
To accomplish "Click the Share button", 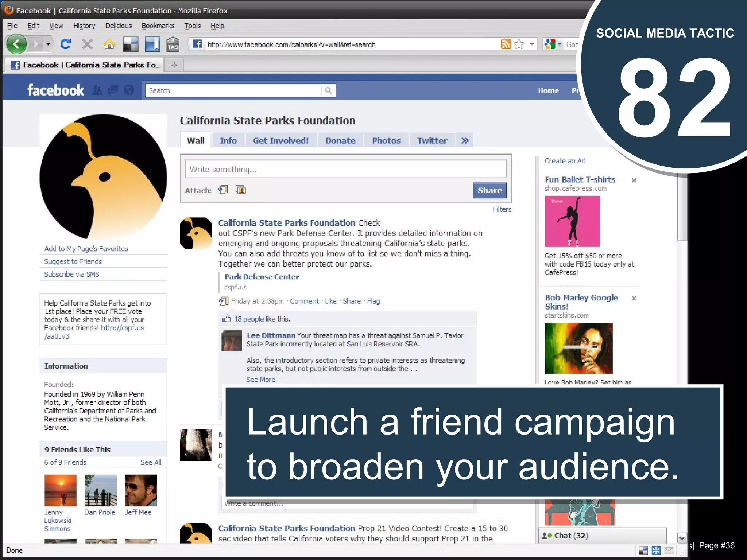I will pos(490,190).
